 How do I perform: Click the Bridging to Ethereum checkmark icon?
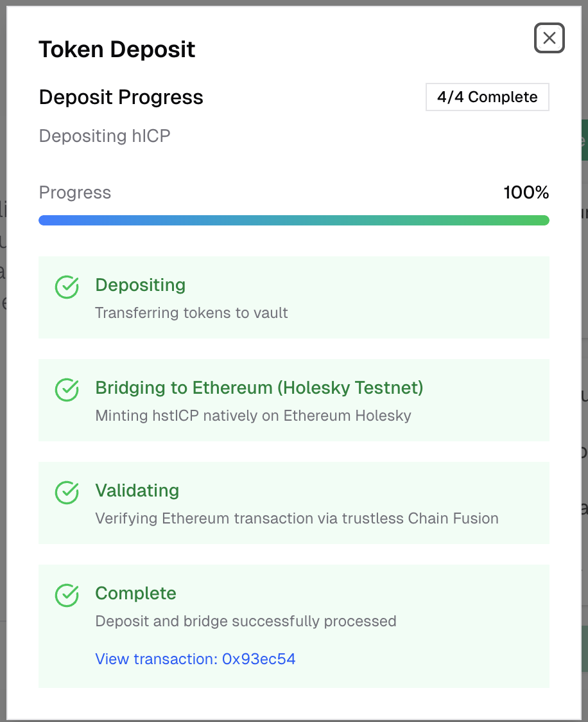[x=67, y=390]
